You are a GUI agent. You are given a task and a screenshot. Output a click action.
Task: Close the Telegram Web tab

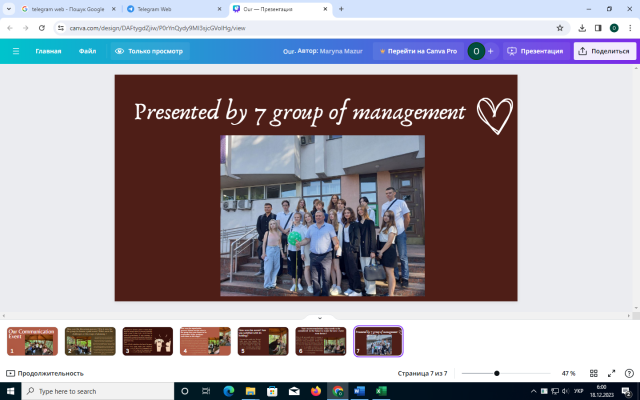pyautogui.click(x=219, y=9)
